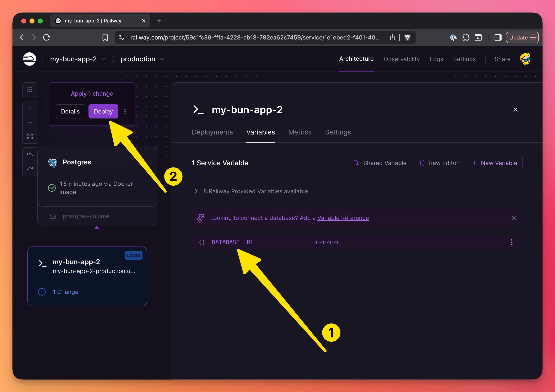Select the Postgres service card
The width and height of the screenshot is (555, 392).
pos(97,176)
